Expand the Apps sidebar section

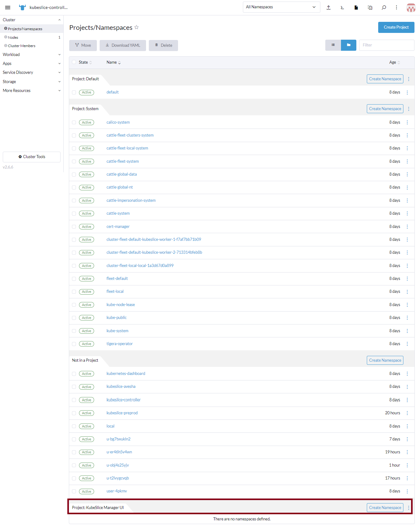59,64
